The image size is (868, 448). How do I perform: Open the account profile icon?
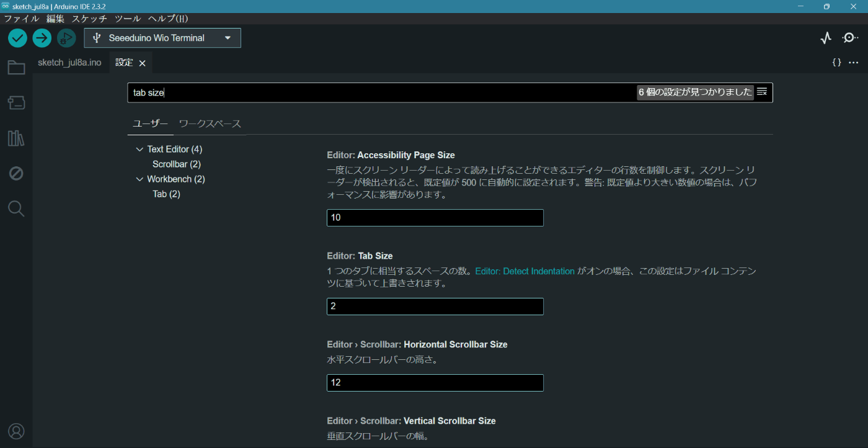[x=16, y=431]
